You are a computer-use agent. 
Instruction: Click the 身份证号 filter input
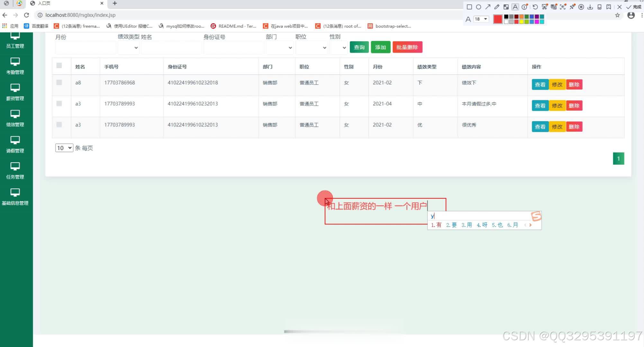tap(234, 48)
